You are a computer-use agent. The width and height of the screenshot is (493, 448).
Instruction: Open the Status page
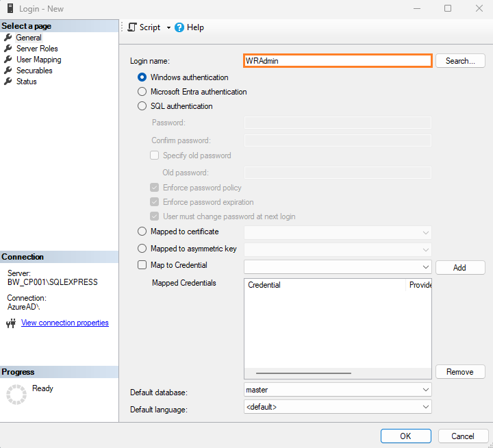tap(27, 81)
